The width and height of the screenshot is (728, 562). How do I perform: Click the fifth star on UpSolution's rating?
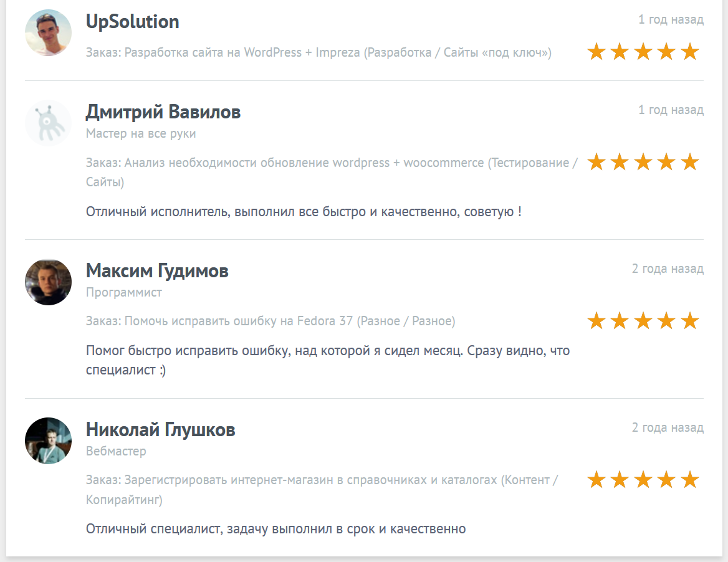(x=689, y=52)
